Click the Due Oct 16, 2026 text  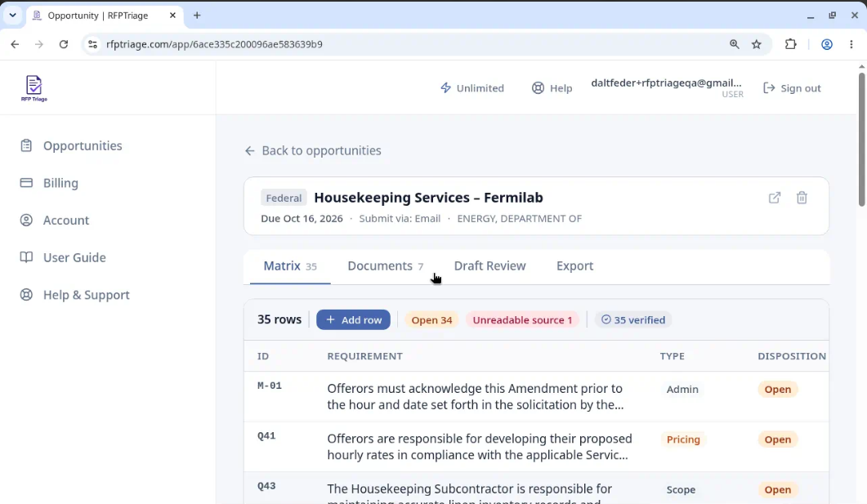(302, 218)
